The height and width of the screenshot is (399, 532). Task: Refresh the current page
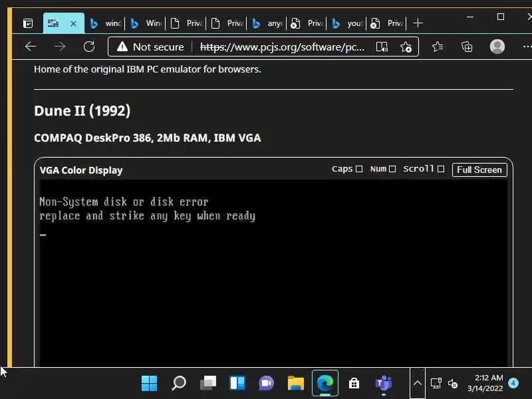pyautogui.click(x=89, y=47)
